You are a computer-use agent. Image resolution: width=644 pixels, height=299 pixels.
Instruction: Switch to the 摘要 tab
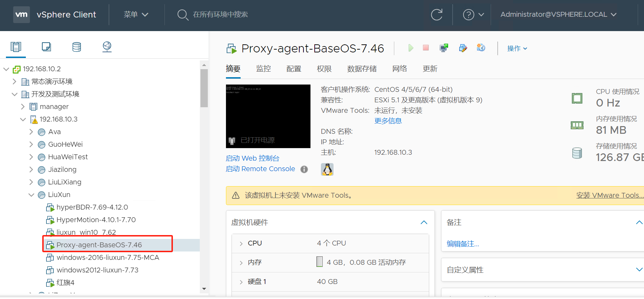point(233,69)
